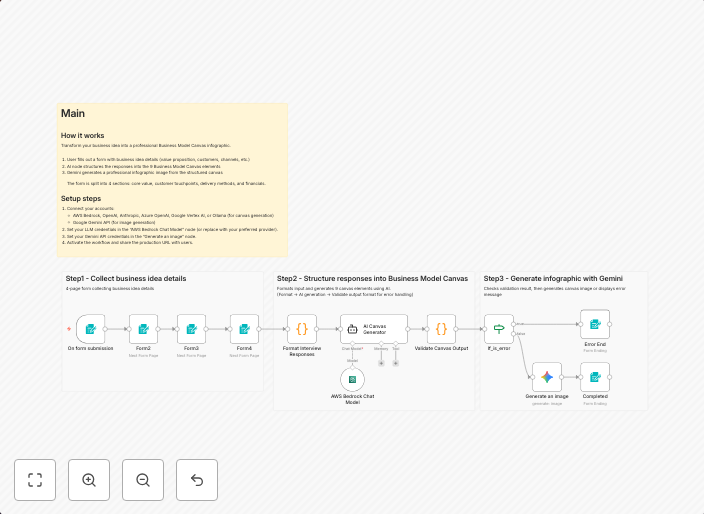Click the Main sticky note heading
The height and width of the screenshot is (514, 704).
tap(73, 113)
